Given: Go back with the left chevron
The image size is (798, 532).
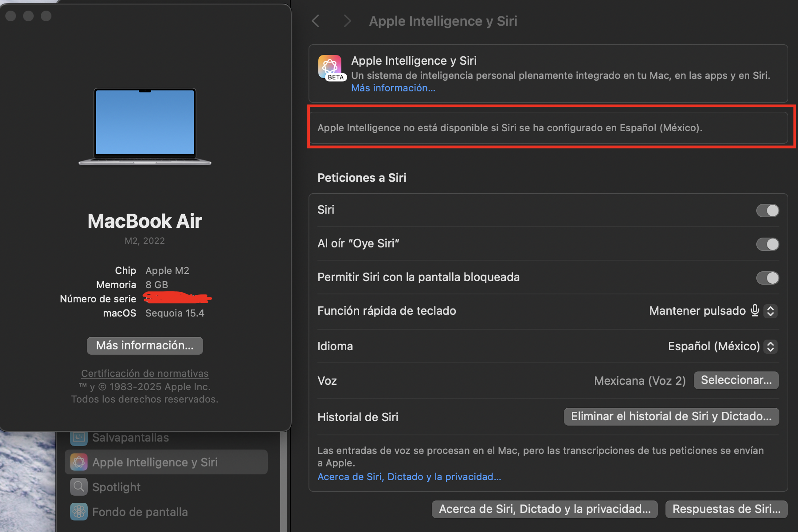Looking at the screenshot, I should pyautogui.click(x=315, y=21).
